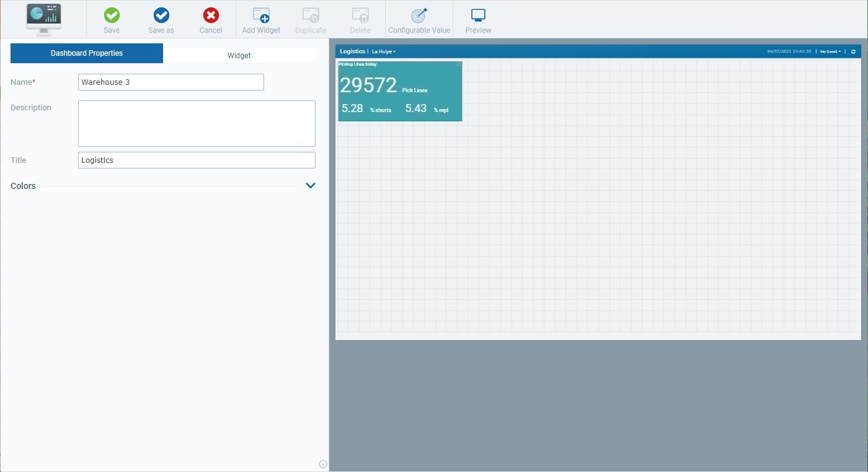The image size is (868, 472).
Task: Cancel editing with the red X icon
Action: 211,16
